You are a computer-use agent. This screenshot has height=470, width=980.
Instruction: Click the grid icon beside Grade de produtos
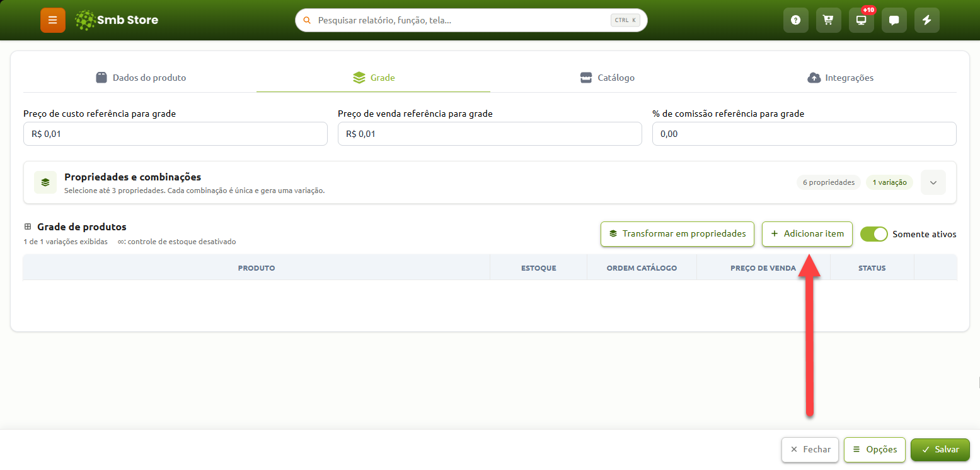(28, 226)
